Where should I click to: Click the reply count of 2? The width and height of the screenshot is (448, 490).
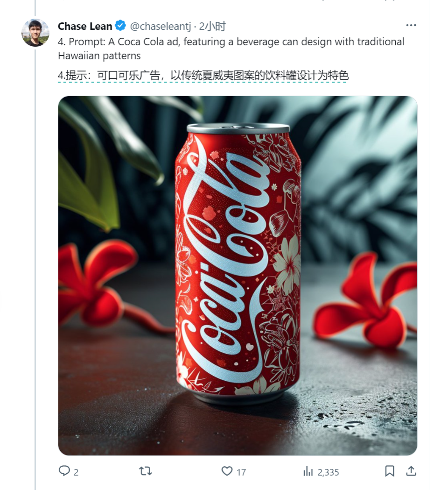(x=76, y=472)
